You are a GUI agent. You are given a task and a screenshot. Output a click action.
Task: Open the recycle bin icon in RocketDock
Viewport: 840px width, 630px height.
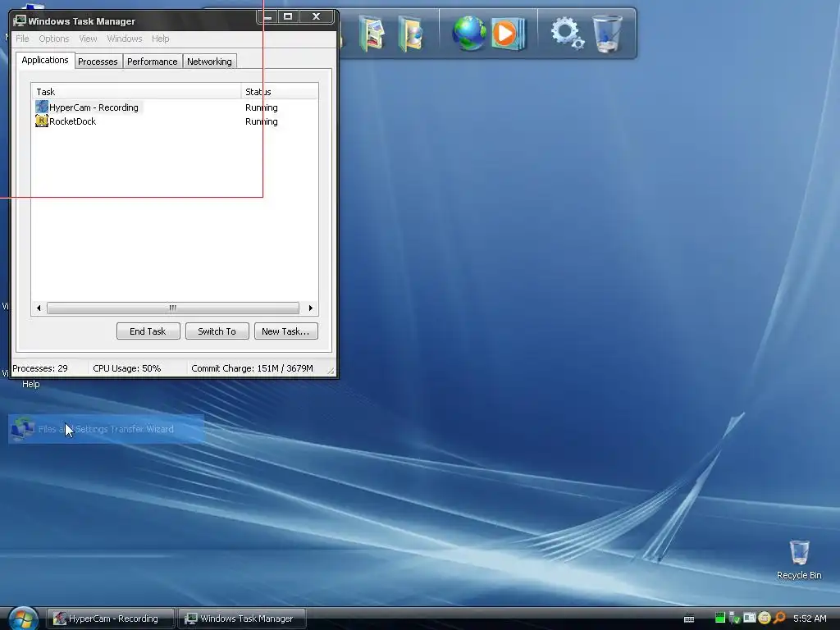pyautogui.click(x=607, y=34)
